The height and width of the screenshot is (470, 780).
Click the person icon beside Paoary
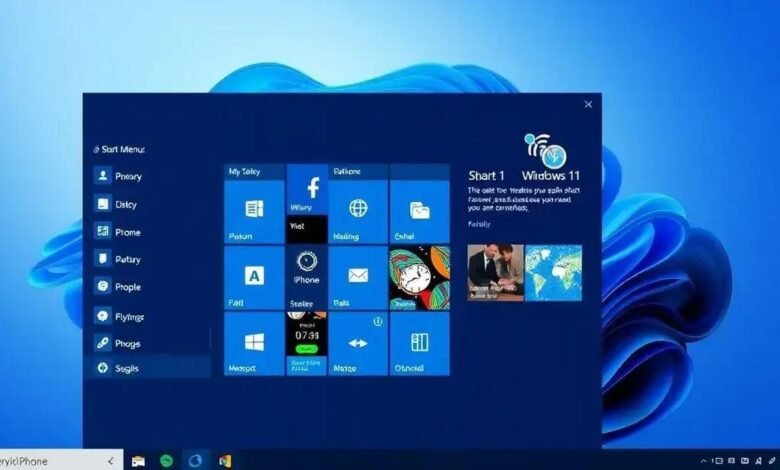point(103,176)
